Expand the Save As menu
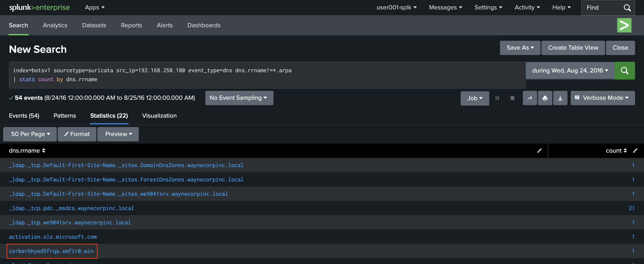The width and height of the screenshot is (644, 264). tap(520, 48)
